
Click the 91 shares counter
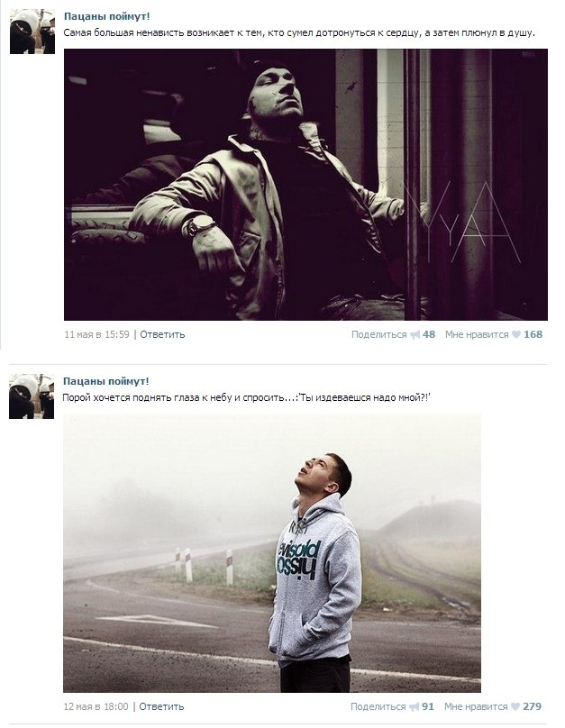click(x=428, y=707)
